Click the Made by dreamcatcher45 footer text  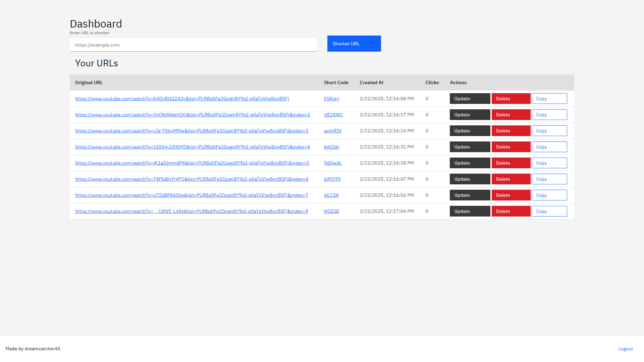(x=33, y=349)
